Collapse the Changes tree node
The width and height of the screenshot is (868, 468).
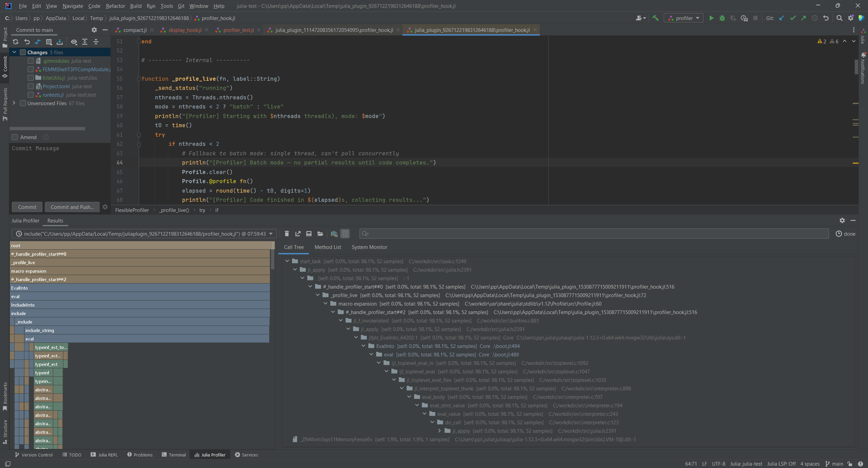[14, 52]
